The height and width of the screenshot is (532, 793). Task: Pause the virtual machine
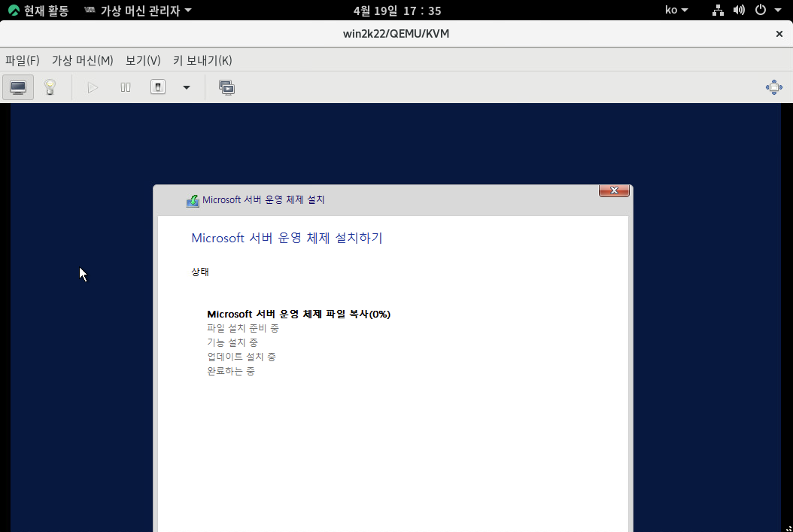126,87
